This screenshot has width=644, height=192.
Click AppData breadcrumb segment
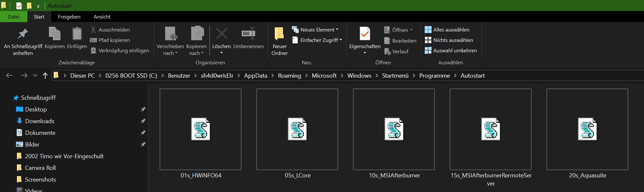tap(256, 75)
